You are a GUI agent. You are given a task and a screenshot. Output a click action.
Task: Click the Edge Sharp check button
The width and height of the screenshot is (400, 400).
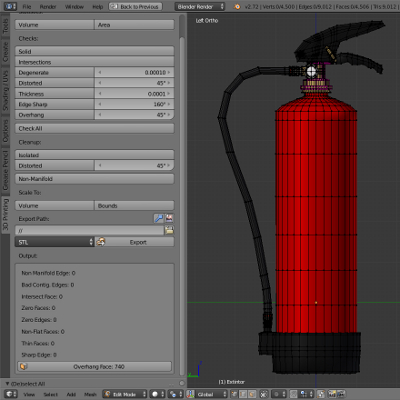(x=54, y=104)
